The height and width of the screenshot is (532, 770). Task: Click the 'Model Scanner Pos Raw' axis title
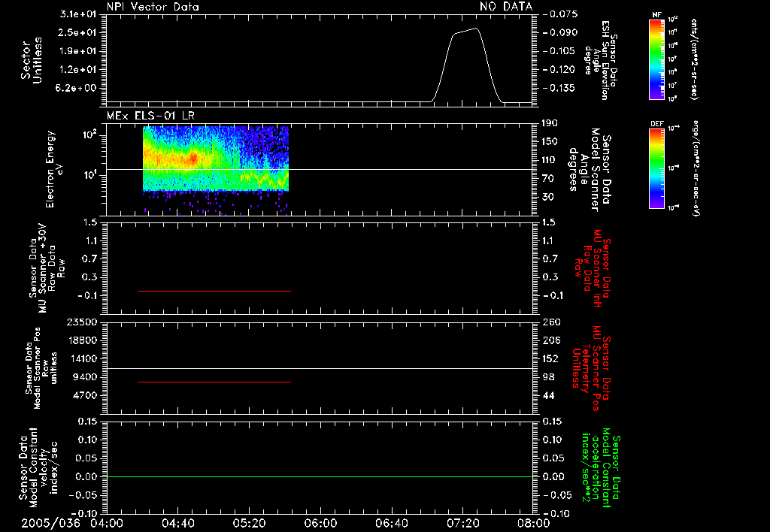click(41, 368)
